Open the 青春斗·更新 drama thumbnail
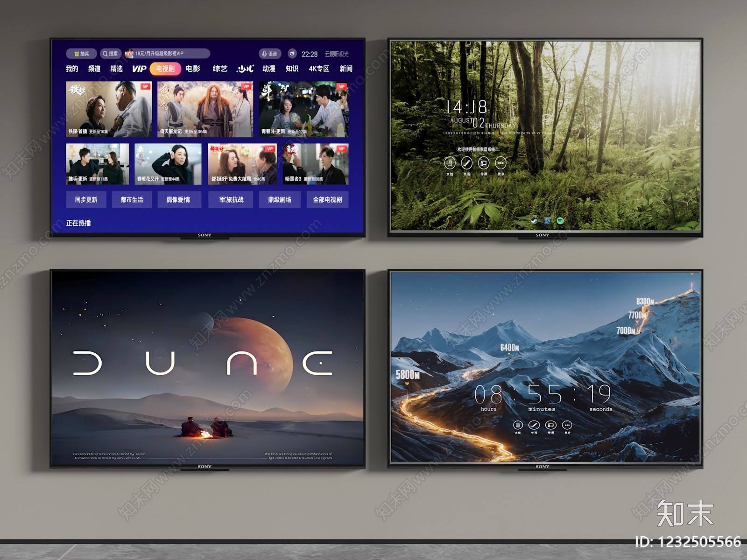The height and width of the screenshot is (560, 747). [x=303, y=109]
